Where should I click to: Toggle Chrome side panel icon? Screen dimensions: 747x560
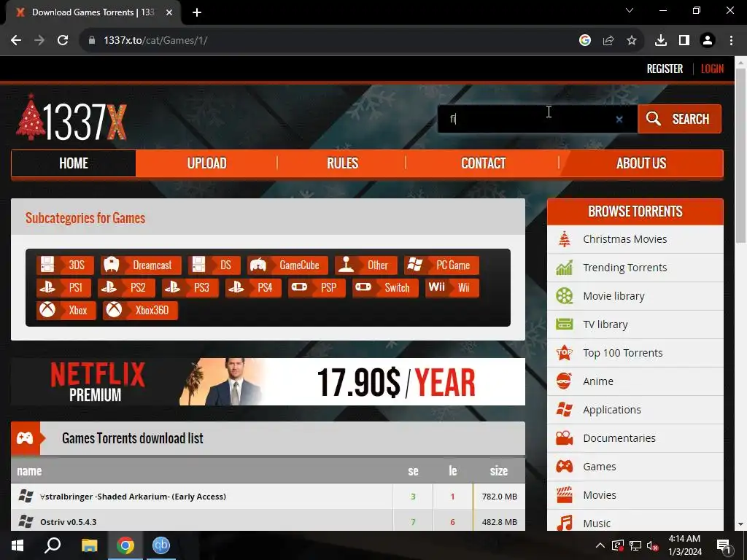pos(684,41)
